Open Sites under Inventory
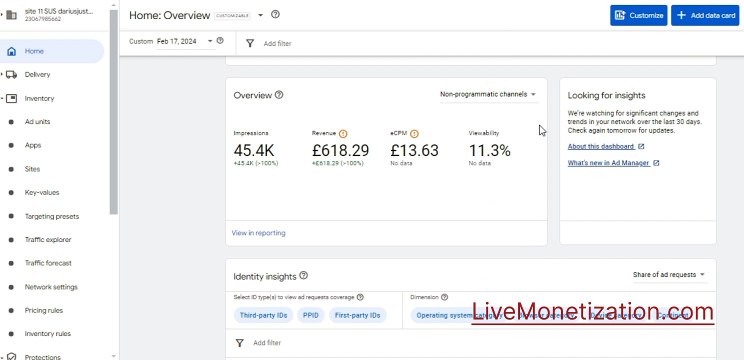 pyautogui.click(x=32, y=169)
